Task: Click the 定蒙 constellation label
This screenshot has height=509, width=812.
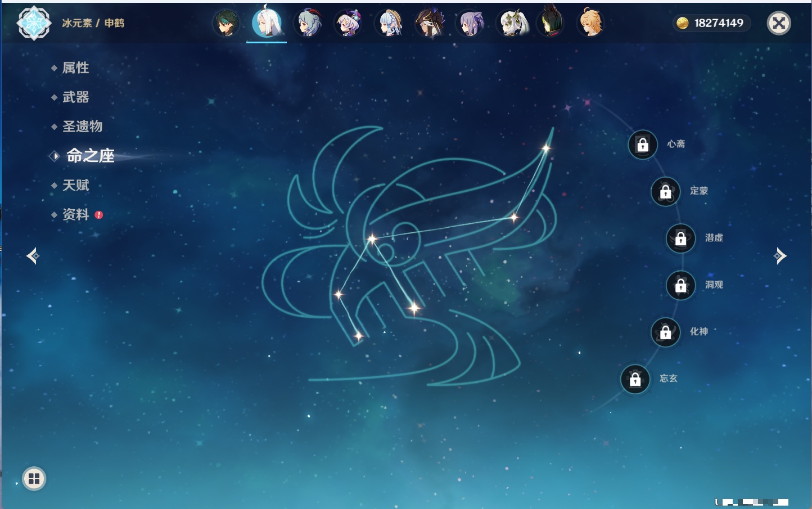Action: tap(699, 191)
